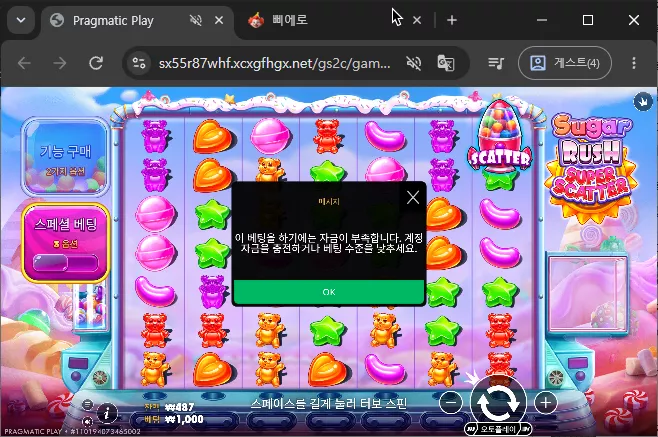Toggle the 스페셜 베팅 switch
Screen dimensions: 658x437
point(65,263)
